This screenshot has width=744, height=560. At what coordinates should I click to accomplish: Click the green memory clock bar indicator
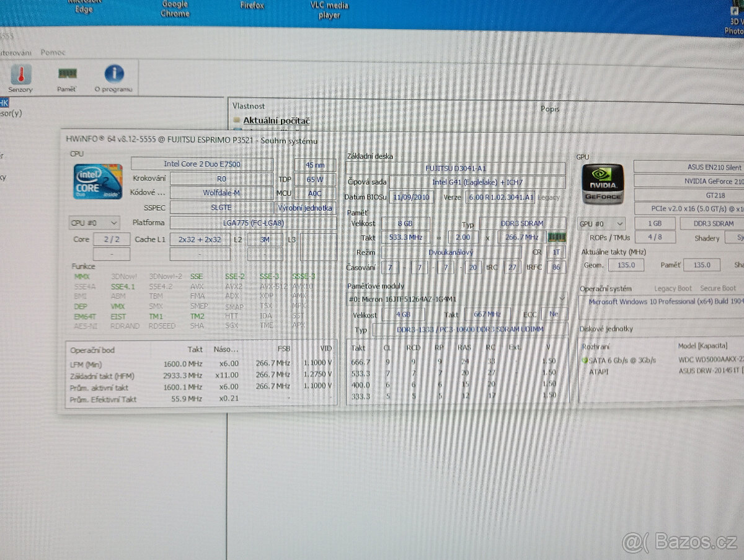tap(556, 237)
